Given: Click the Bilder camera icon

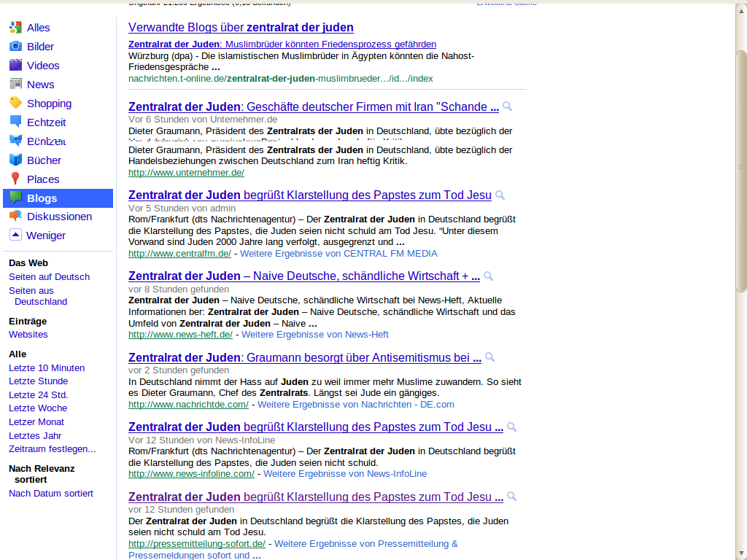Looking at the screenshot, I should 16,46.
